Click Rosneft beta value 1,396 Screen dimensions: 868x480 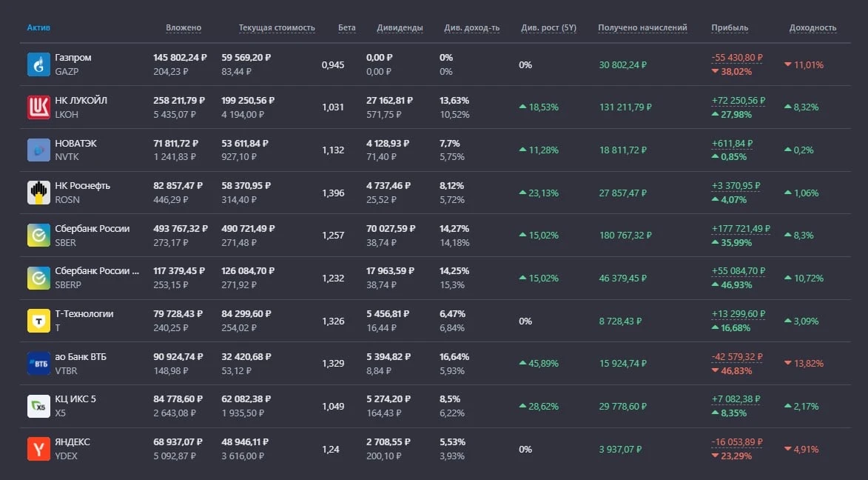pos(333,193)
